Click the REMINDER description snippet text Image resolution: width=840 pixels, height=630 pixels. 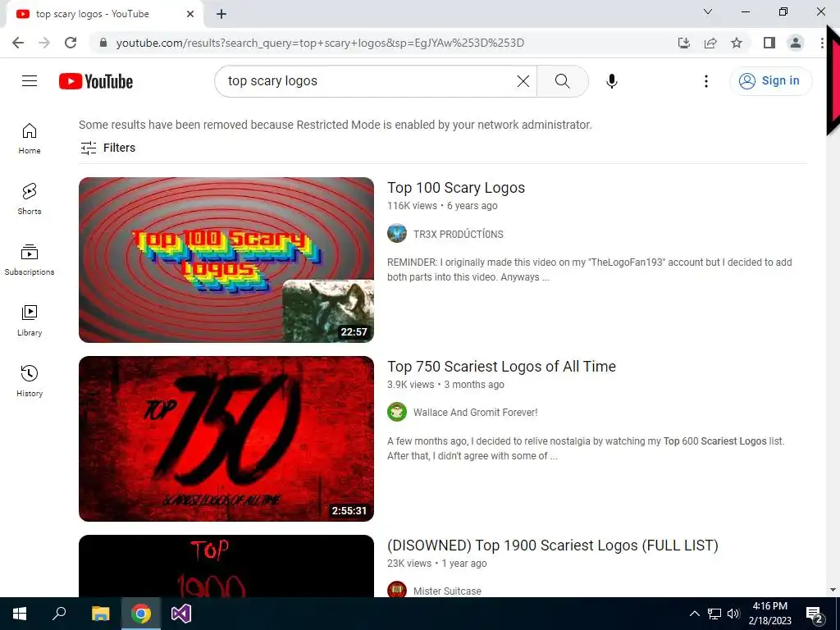click(589, 269)
